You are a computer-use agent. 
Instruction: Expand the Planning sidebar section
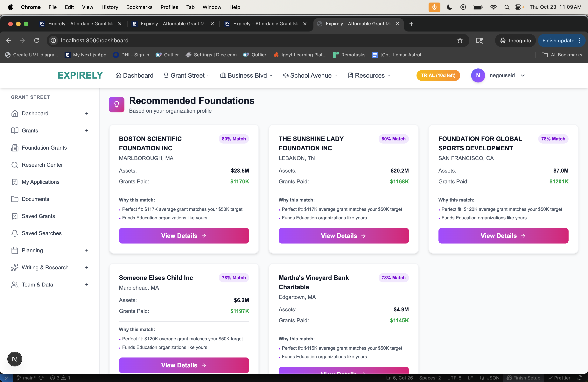(x=87, y=250)
